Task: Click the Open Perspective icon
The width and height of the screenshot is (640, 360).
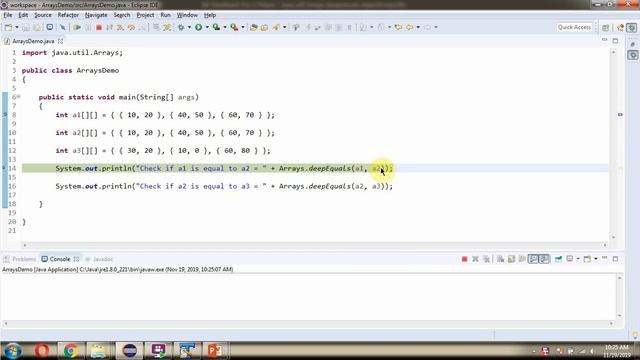Action: (x=606, y=27)
